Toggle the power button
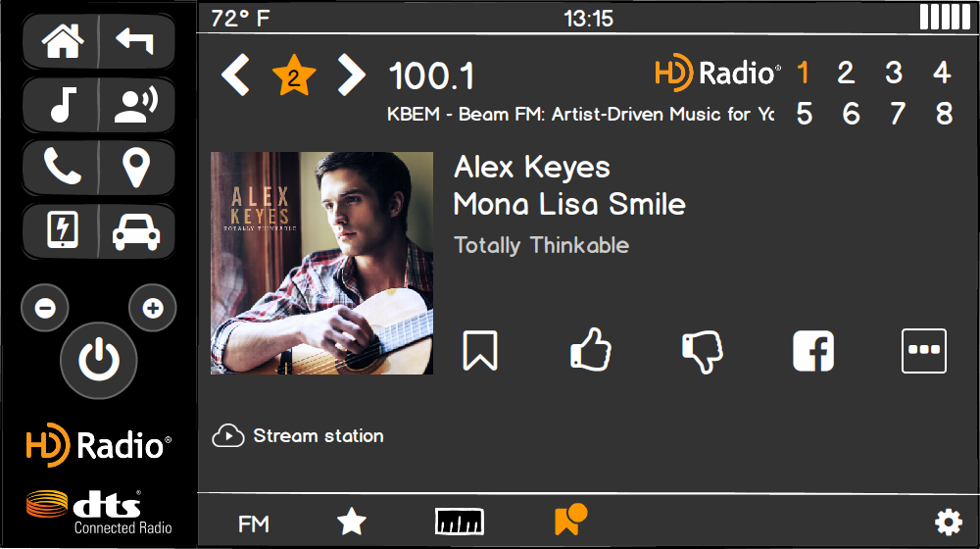The image size is (980, 549). tap(99, 361)
